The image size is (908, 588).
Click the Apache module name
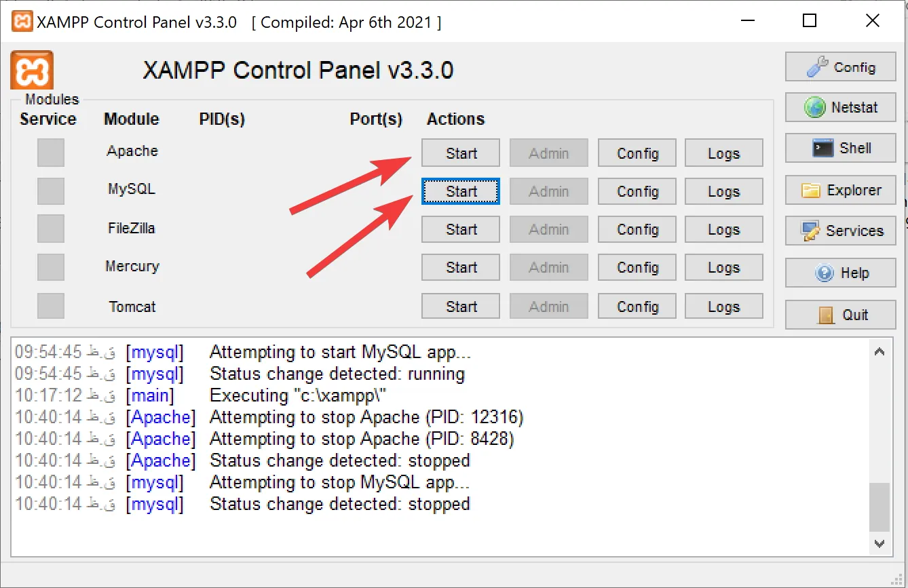click(x=132, y=151)
